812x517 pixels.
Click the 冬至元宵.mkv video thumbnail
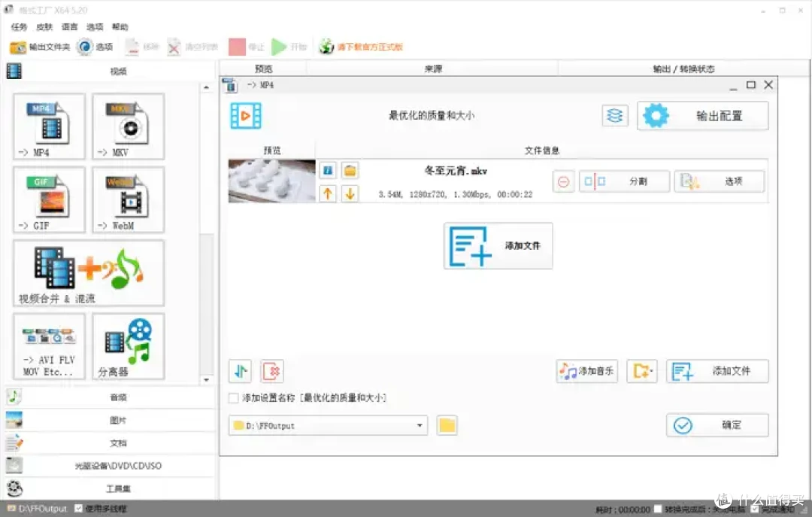click(x=272, y=181)
